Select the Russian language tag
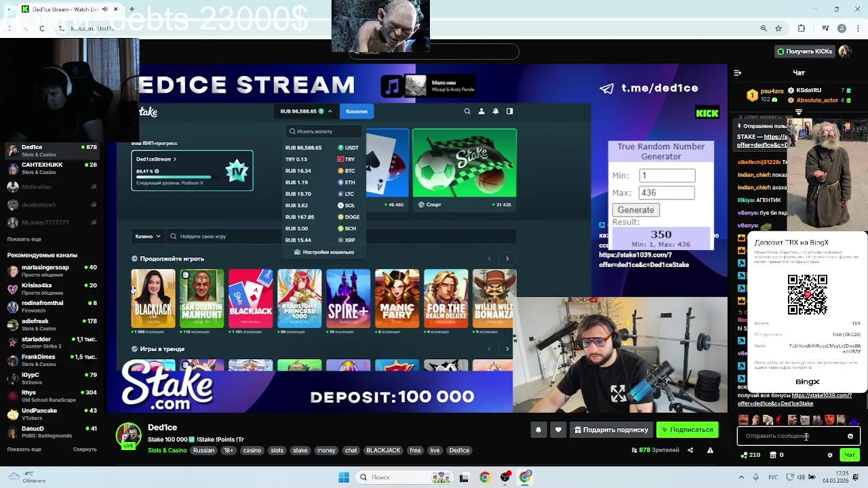868x488 pixels. [x=203, y=450]
